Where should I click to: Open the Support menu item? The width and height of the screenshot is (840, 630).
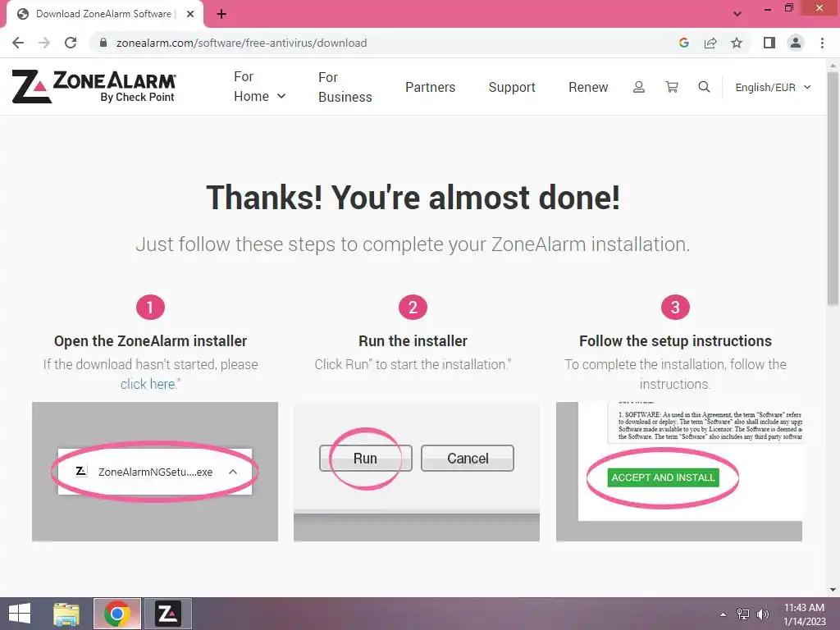[512, 87]
